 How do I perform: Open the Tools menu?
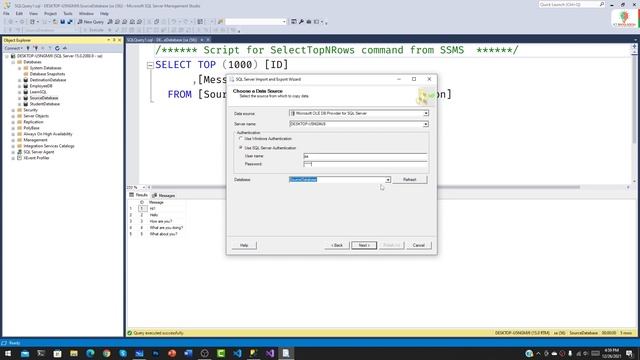[x=68, y=13]
